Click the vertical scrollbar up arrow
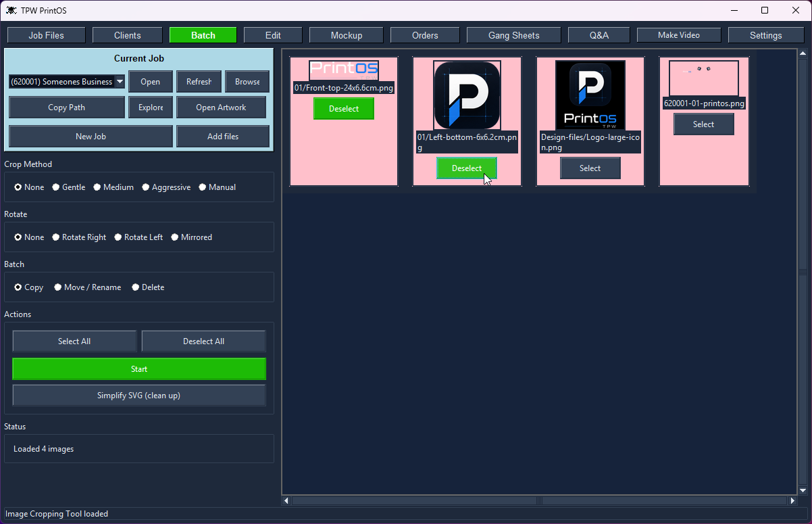The width and height of the screenshot is (812, 524). pyautogui.click(x=803, y=53)
